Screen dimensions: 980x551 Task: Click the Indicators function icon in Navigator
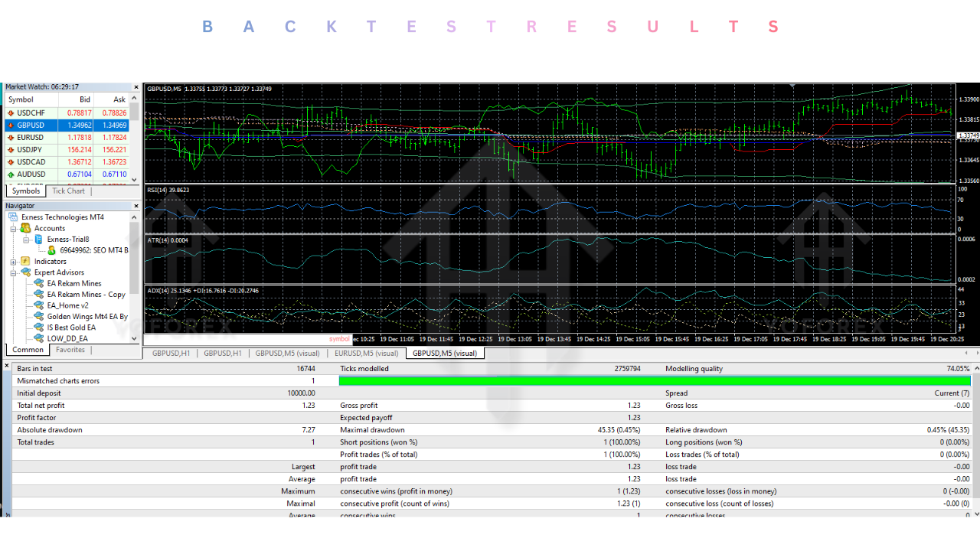tap(24, 261)
